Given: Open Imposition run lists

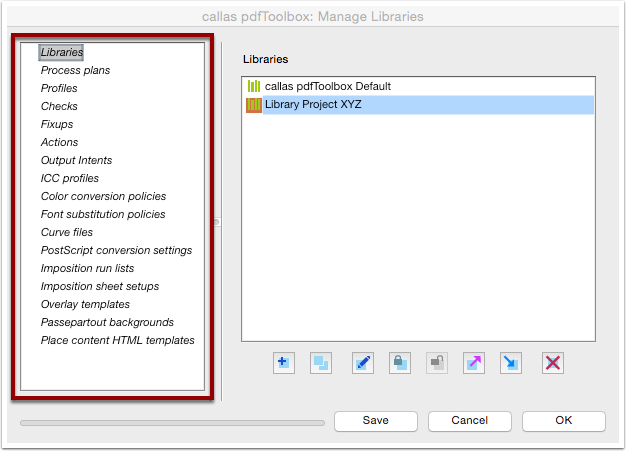Looking at the screenshot, I should [x=87, y=268].
